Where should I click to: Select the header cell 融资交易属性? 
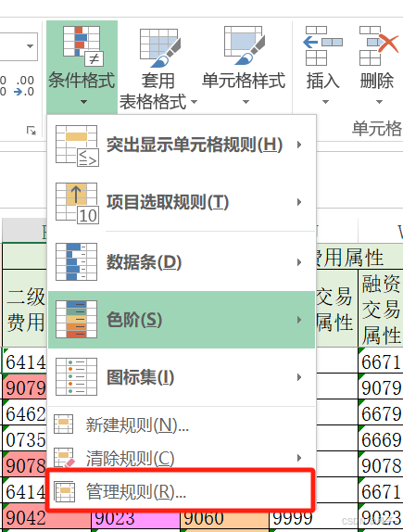click(381, 309)
